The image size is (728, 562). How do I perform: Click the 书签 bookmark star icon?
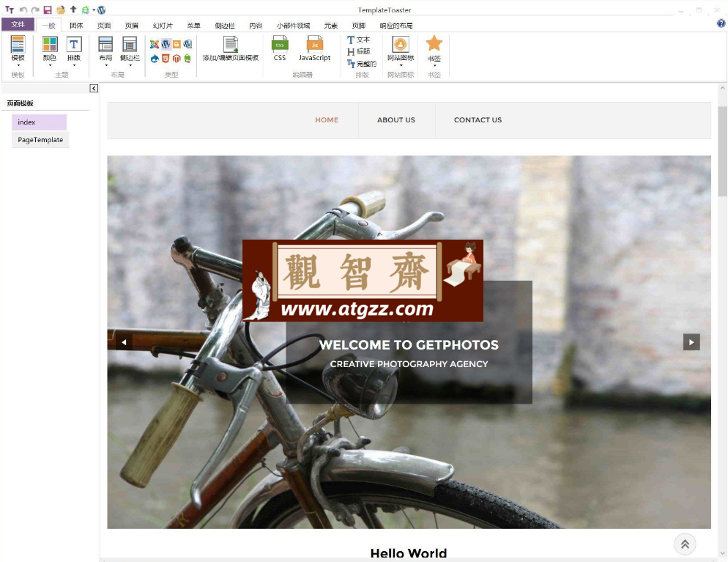434,44
